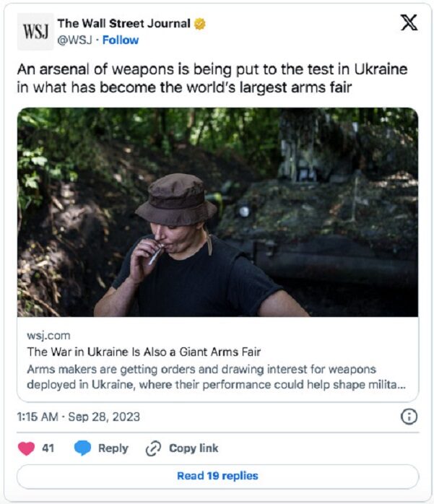Click the Copy link label
The height and width of the screenshot is (504, 434).
(194, 448)
